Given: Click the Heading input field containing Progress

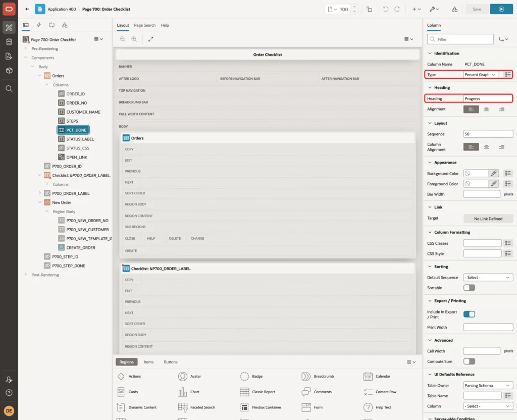Looking at the screenshot, I should coord(488,98).
